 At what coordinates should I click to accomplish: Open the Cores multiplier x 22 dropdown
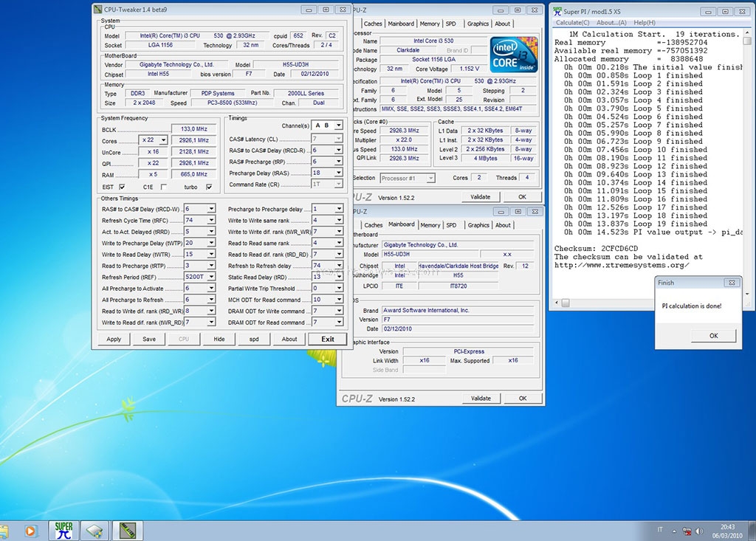pos(163,140)
